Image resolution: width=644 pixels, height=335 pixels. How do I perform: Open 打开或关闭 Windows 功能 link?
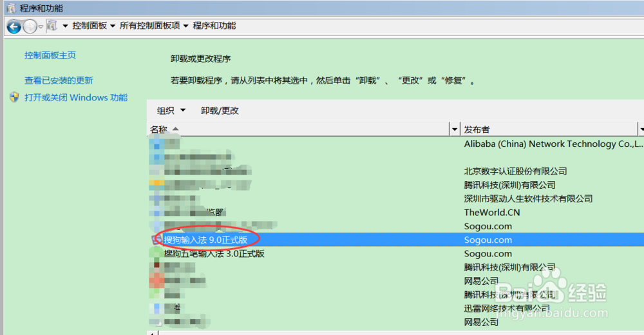76,98
